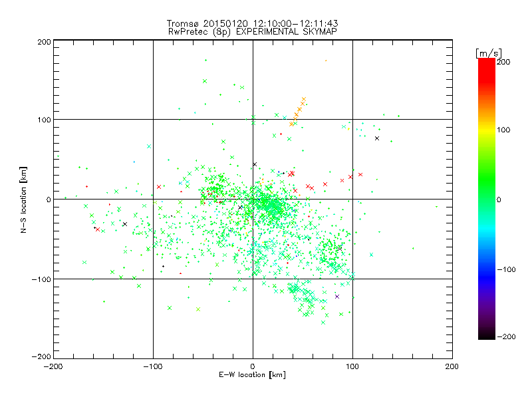Select the black X marker in the upper-right quadrant
Viewport: 532px width, 399px height.
(377, 138)
